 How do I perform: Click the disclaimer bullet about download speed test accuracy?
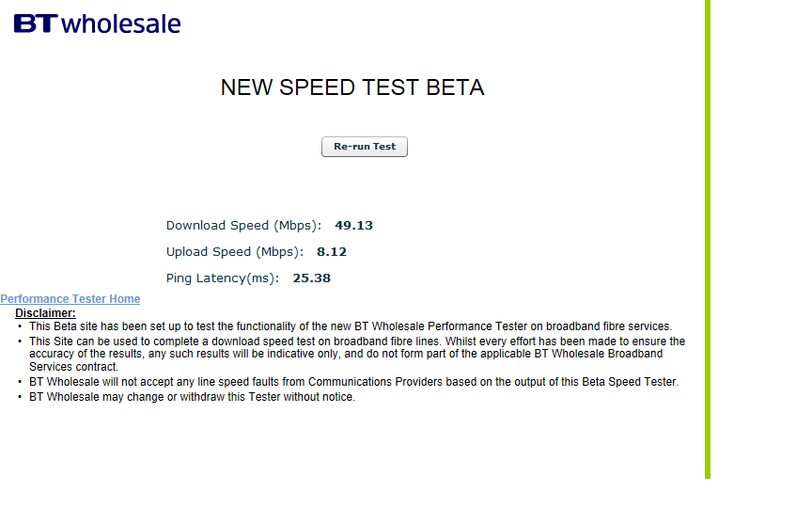coord(357,354)
